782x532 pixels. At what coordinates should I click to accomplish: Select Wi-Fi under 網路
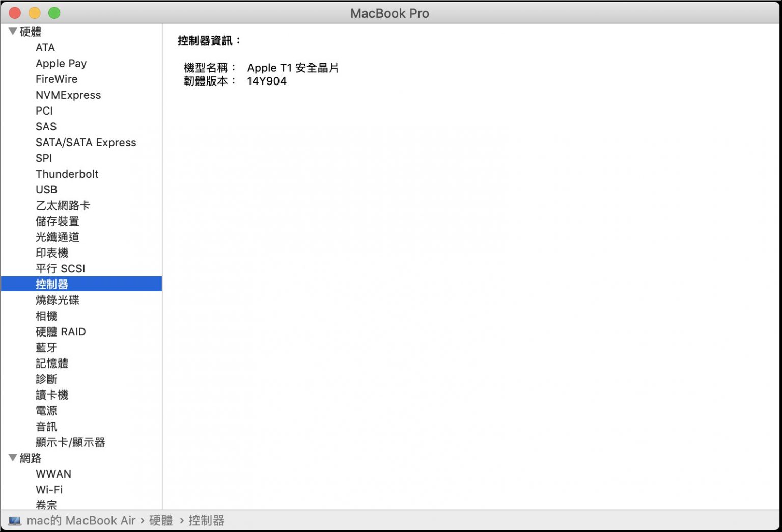tap(49, 489)
